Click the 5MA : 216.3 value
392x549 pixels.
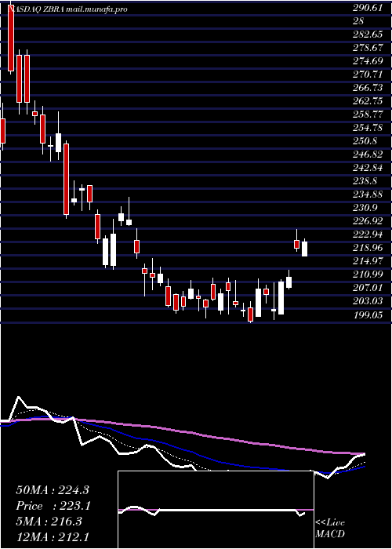(x=49, y=522)
